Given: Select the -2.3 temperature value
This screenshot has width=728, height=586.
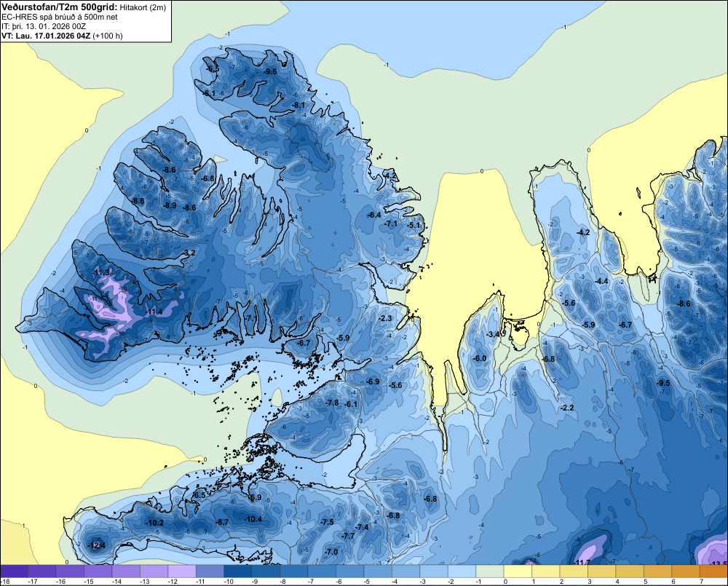Looking at the screenshot, I should point(386,319).
